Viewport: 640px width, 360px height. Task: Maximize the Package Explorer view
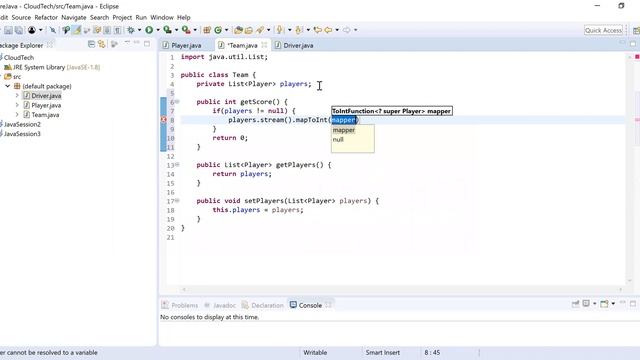tap(147, 44)
